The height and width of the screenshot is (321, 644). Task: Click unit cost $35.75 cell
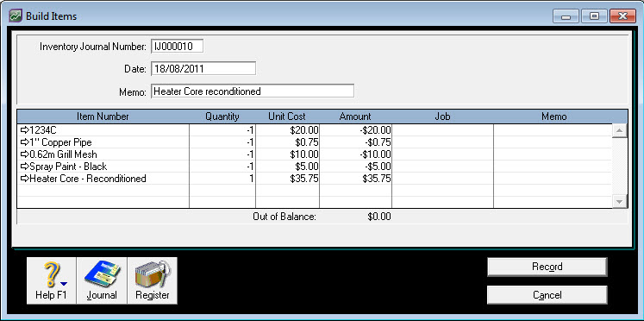coord(287,179)
